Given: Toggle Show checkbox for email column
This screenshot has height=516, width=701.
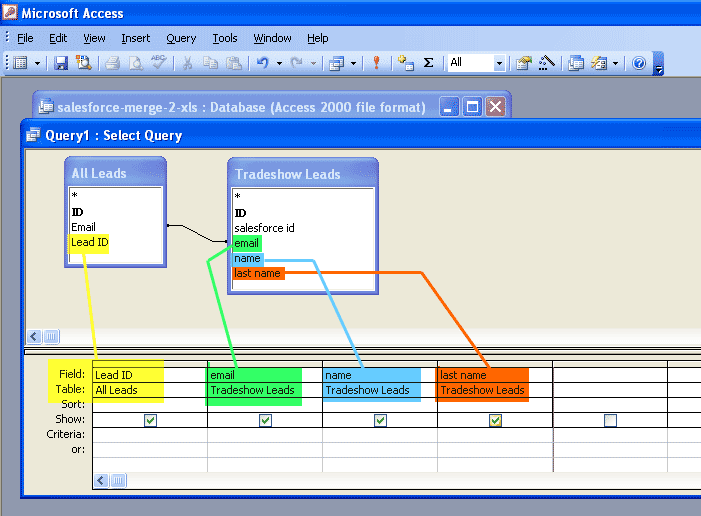Looking at the screenshot, I should tap(265, 420).
